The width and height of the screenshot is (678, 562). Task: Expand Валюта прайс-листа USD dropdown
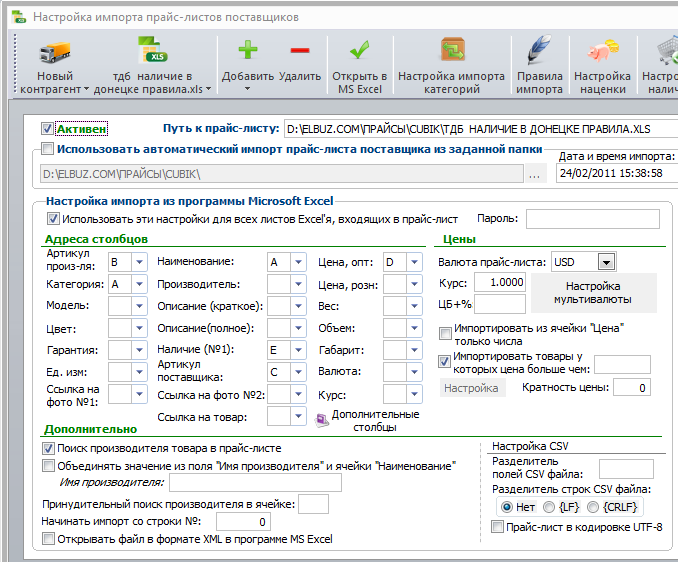[x=606, y=262]
